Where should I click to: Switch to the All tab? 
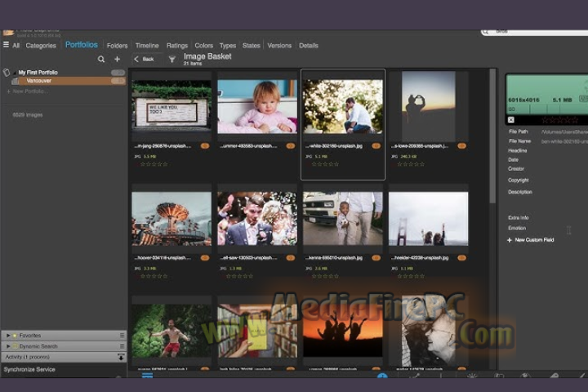pyautogui.click(x=16, y=46)
